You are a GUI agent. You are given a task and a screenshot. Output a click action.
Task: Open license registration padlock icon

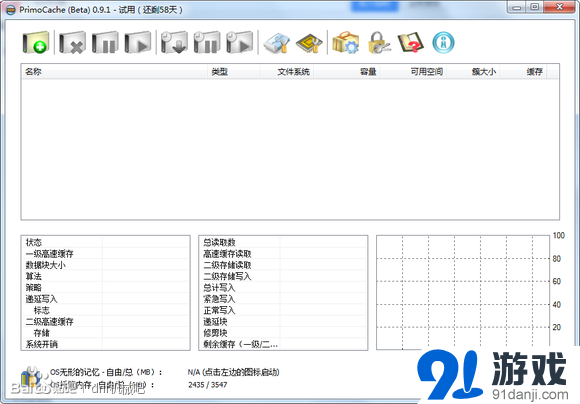(x=379, y=43)
